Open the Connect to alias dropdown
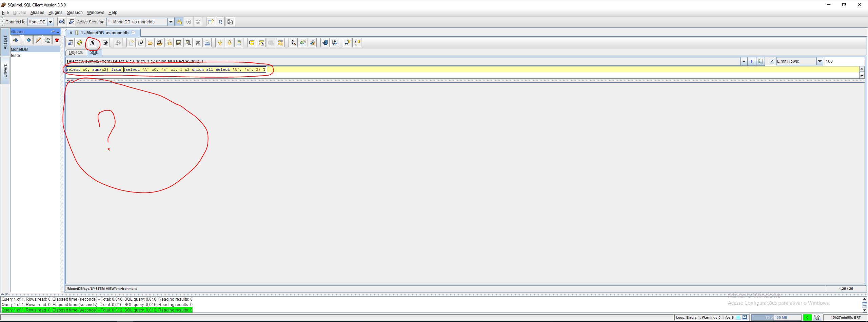868x322 pixels. point(51,22)
